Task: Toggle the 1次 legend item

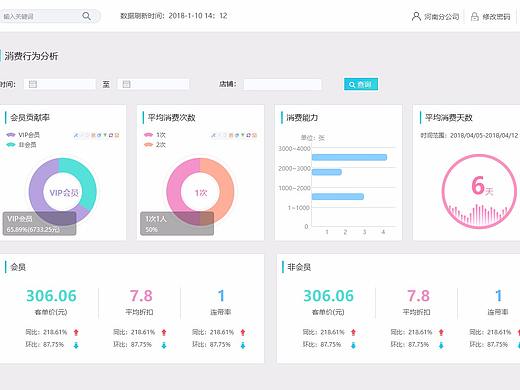Action: click(x=155, y=135)
